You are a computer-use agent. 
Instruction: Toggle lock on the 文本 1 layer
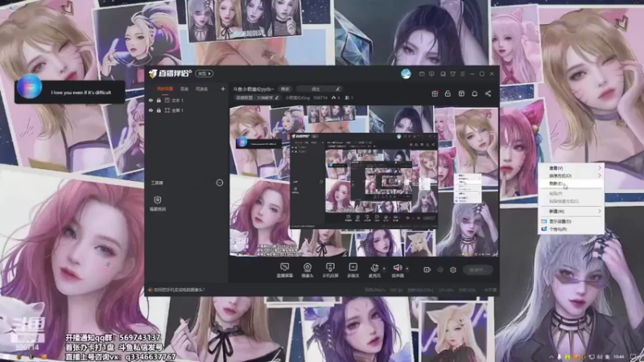pos(159,100)
